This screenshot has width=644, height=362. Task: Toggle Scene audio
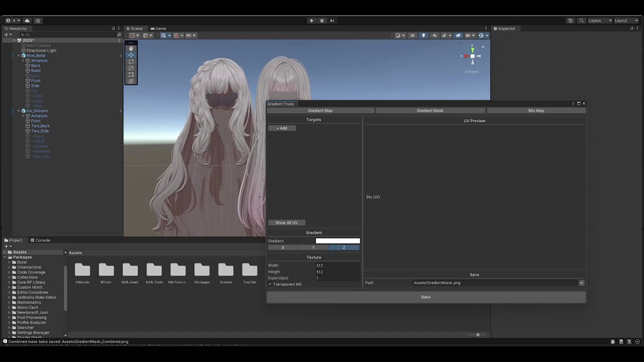coord(435,35)
